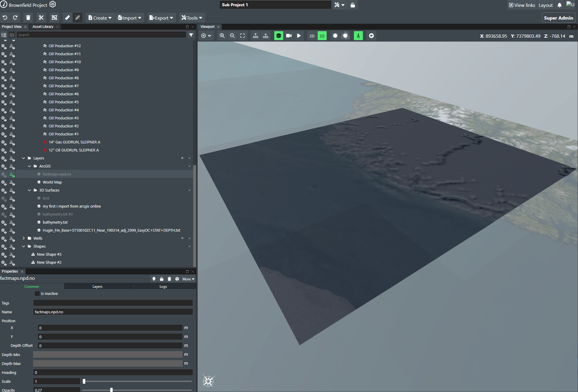Zoom in the viewport
Screen dimensions: 578x392
click(222, 36)
